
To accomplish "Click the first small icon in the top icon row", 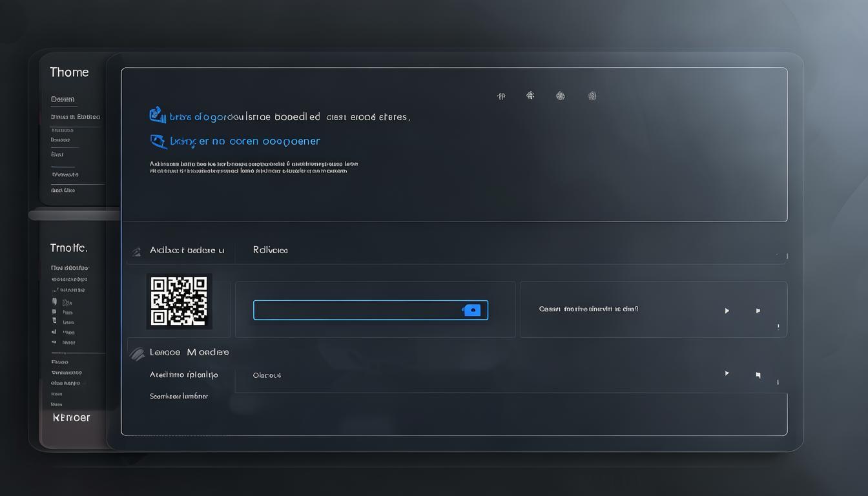I will click(x=501, y=96).
